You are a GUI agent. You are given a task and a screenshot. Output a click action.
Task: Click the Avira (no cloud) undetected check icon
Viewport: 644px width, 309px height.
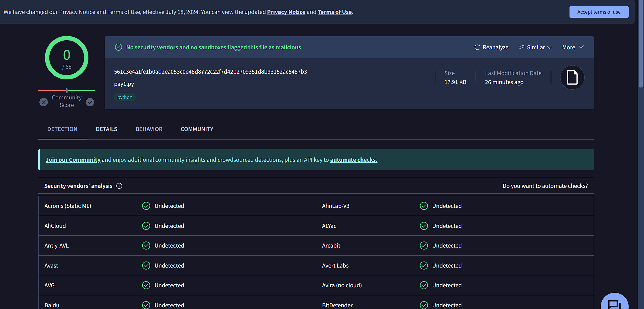click(424, 285)
